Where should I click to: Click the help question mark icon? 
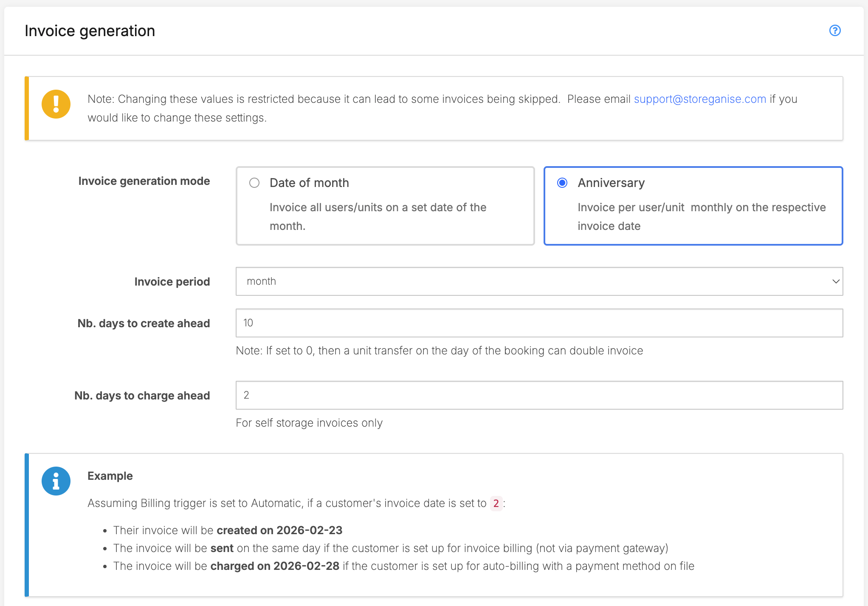(x=834, y=31)
